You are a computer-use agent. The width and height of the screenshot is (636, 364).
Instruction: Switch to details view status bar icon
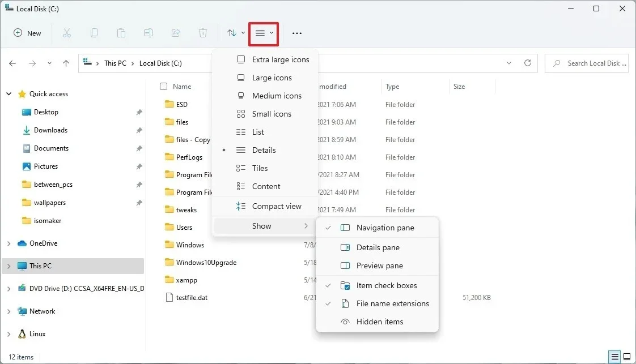tap(614, 357)
